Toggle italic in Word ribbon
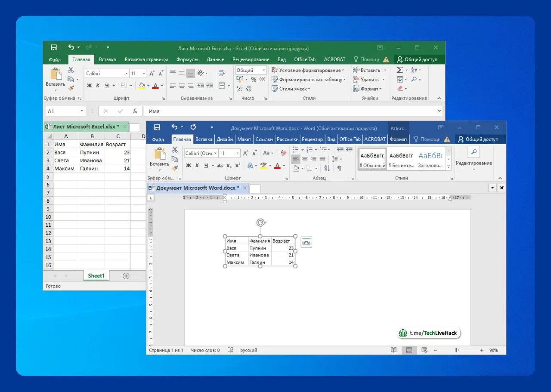The width and height of the screenshot is (551, 392). pos(197,166)
